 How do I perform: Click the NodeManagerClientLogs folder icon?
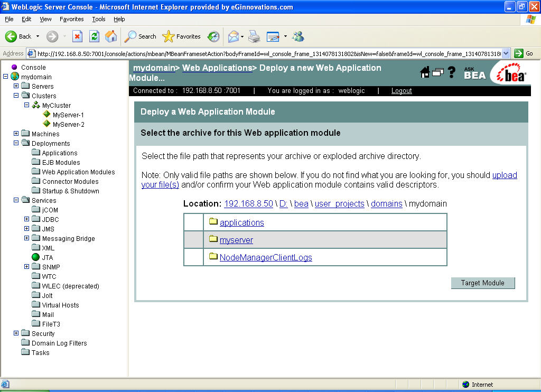(x=213, y=256)
